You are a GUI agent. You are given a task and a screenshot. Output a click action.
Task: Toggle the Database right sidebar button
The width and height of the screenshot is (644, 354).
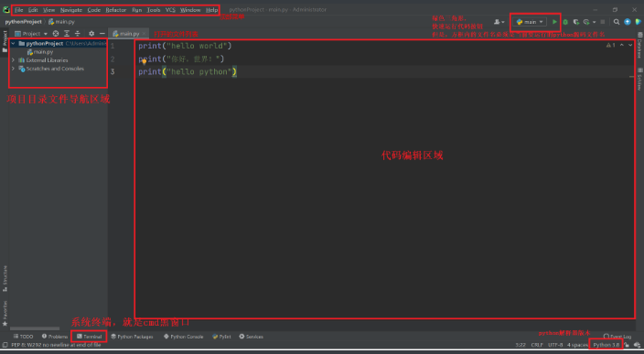(x=640, y=45)
